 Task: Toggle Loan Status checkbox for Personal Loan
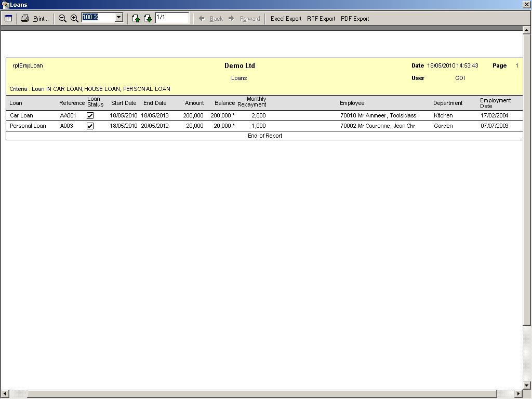pyautogui.click(x=90, y=126)
